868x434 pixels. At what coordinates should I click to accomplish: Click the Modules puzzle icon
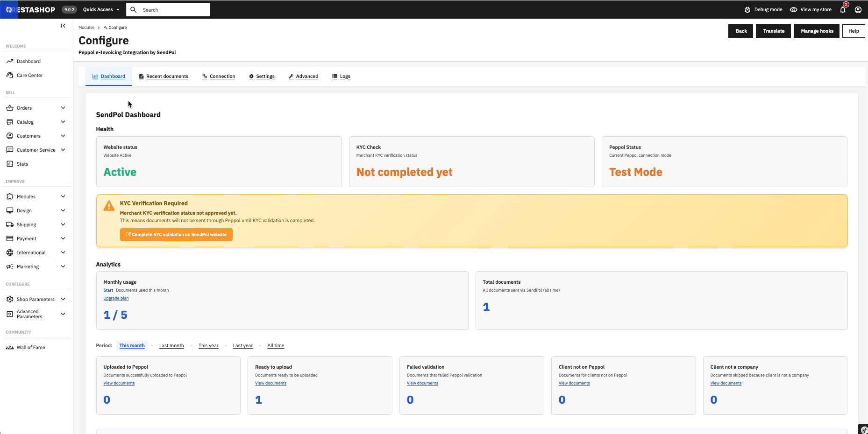point(10,196)
